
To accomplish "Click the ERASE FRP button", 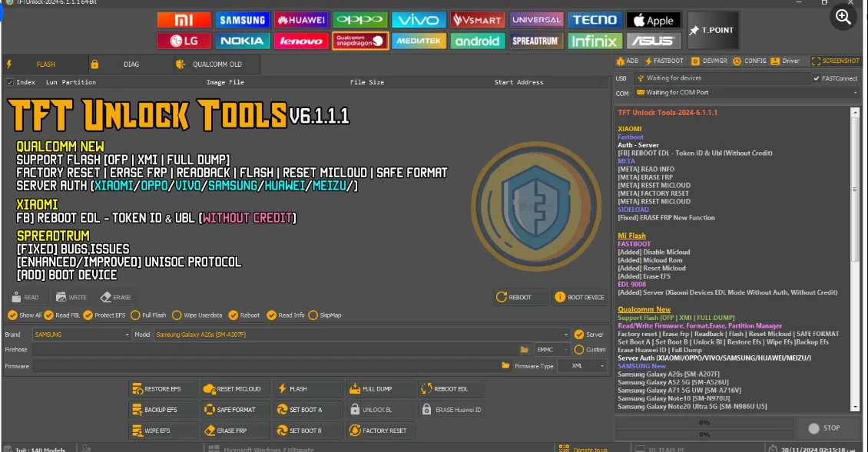I will [x=235, y=431].
